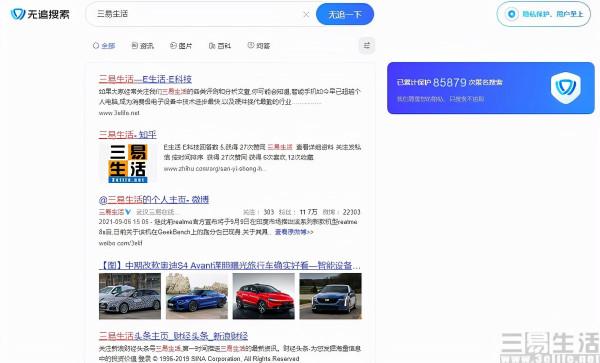Select the 全部 tab
This screenshot has width=600, height=363.
point(104,46)
